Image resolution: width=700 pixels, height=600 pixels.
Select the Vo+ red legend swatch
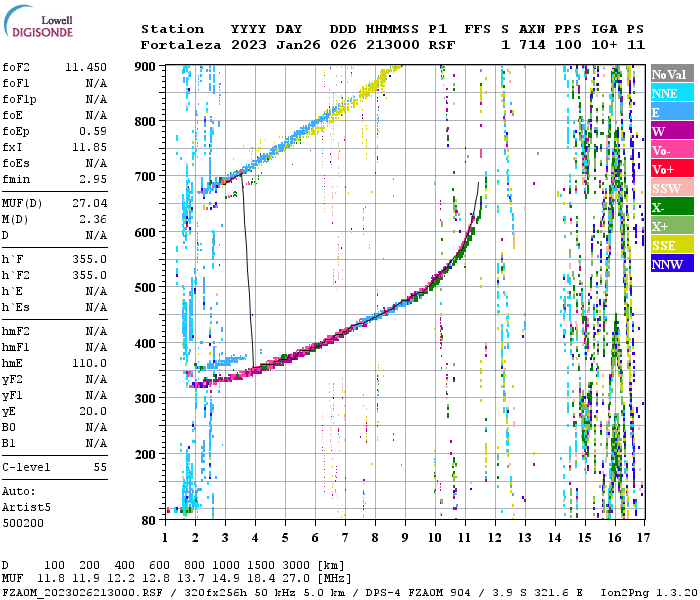coord(672,169)
